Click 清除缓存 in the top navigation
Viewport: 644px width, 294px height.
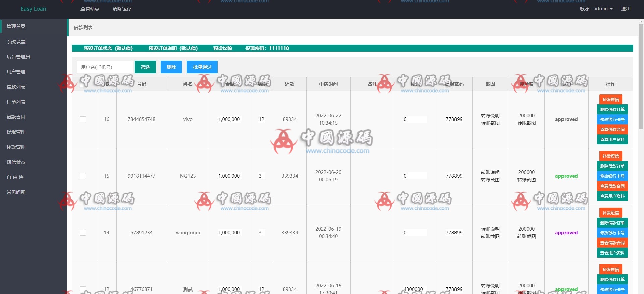122,9
